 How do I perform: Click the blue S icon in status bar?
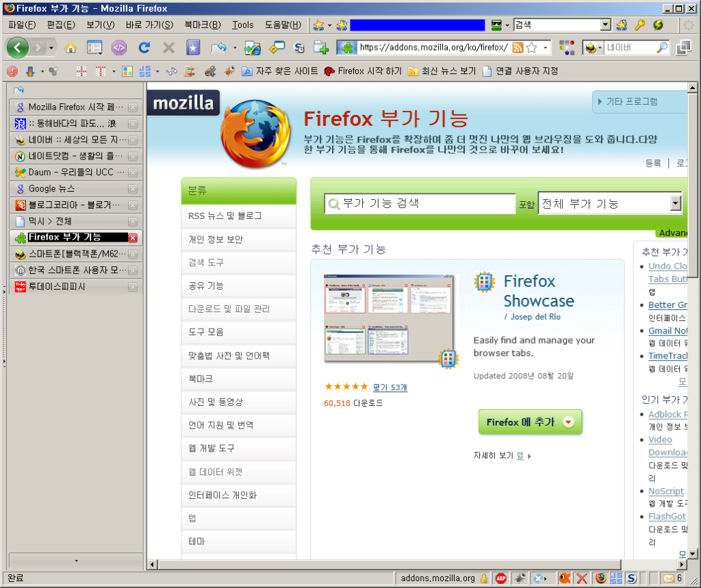pyautogui.click(x=631, y=578)
